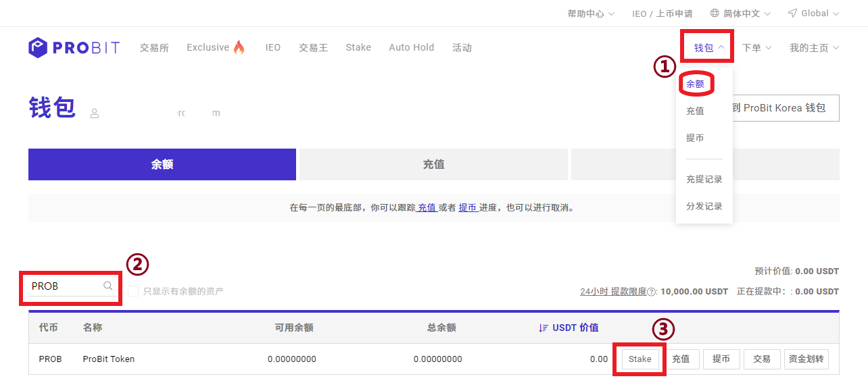
Task: Expand the 我的主页 dropdown
Action: pos(814,47)
